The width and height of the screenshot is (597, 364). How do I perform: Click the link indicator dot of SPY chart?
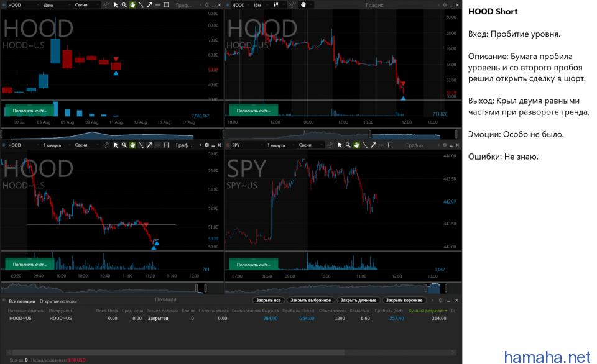(x=228, y=145)
